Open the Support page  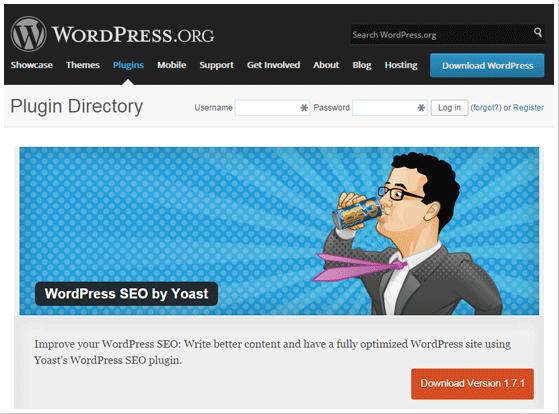[216, 65]
